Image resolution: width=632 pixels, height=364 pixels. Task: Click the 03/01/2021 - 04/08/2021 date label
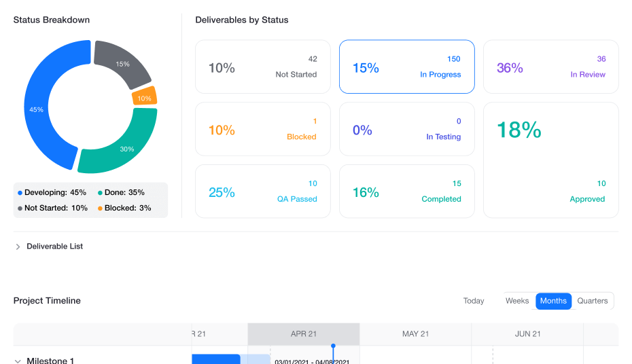pos(312,361)
